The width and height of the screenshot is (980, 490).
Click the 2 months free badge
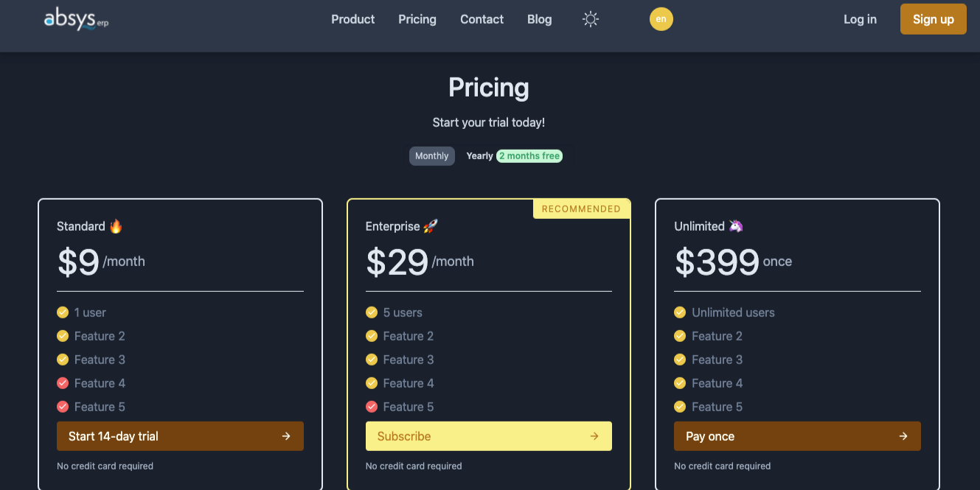529,155
